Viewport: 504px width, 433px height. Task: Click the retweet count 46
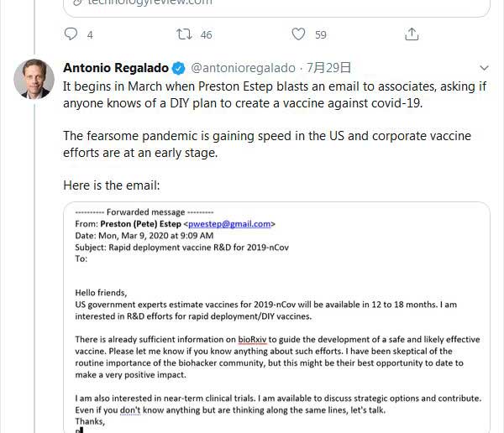[206, 35]
